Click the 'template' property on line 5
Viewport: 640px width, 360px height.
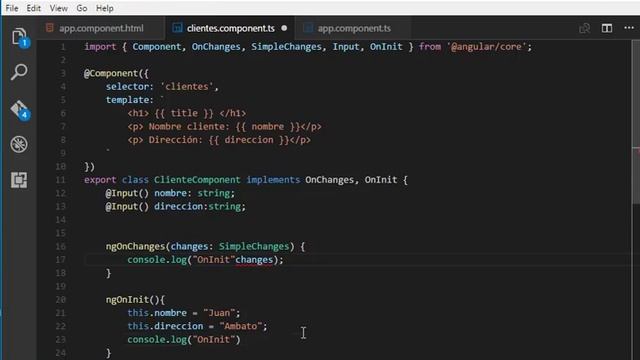127,100
